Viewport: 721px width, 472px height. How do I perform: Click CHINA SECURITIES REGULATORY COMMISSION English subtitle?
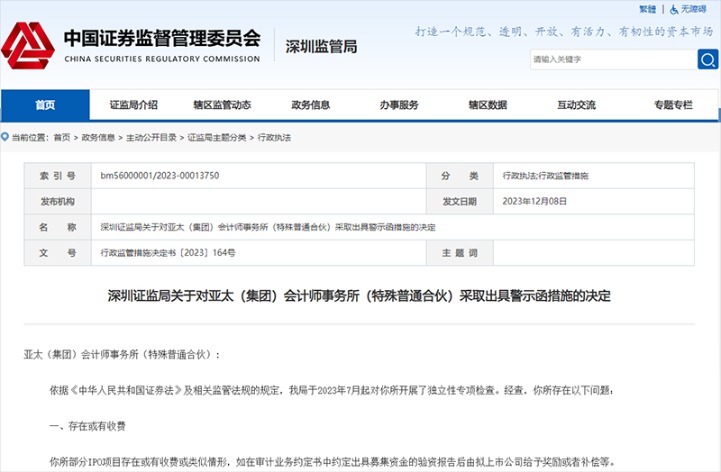click(x=162, y=59)
